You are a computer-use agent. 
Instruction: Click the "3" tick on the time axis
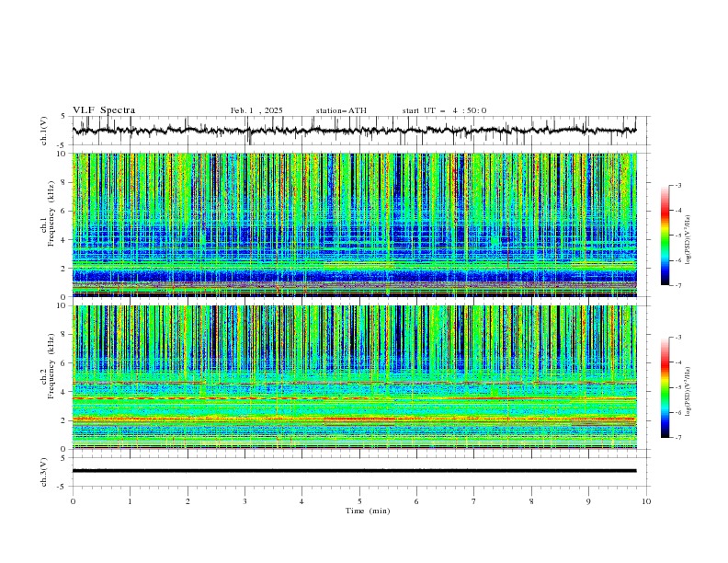tap(245, 501)
